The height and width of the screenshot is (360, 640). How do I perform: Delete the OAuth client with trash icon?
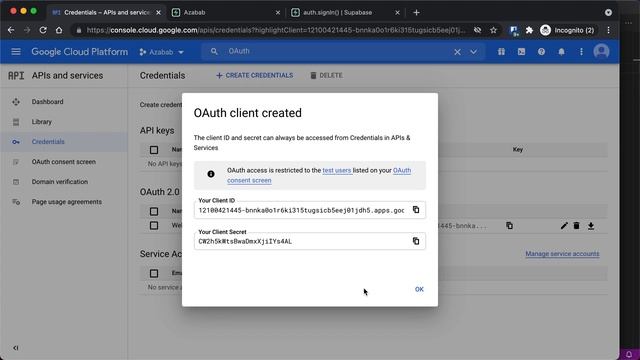(x=576, y=225)
